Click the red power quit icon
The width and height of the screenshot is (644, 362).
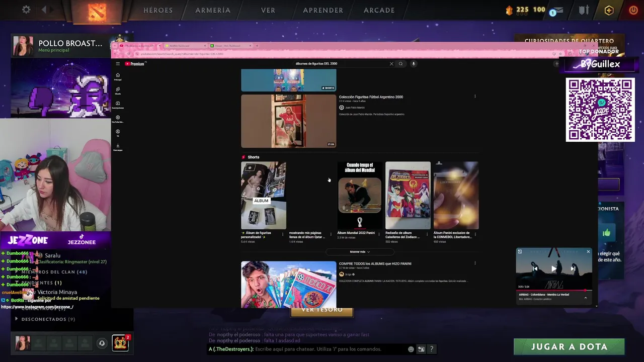(x=633, y=10)
